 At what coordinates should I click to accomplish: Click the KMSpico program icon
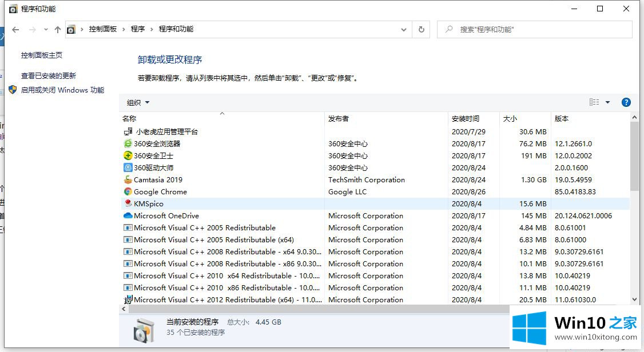pos(128,204)
